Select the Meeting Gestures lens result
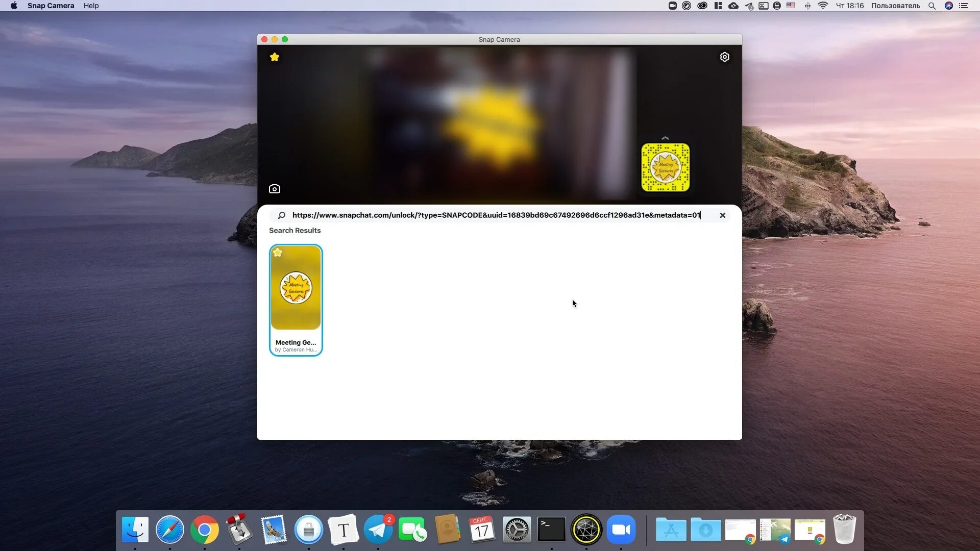The width and height of the screenshot is (980, 551). click(x=296, y=300)
